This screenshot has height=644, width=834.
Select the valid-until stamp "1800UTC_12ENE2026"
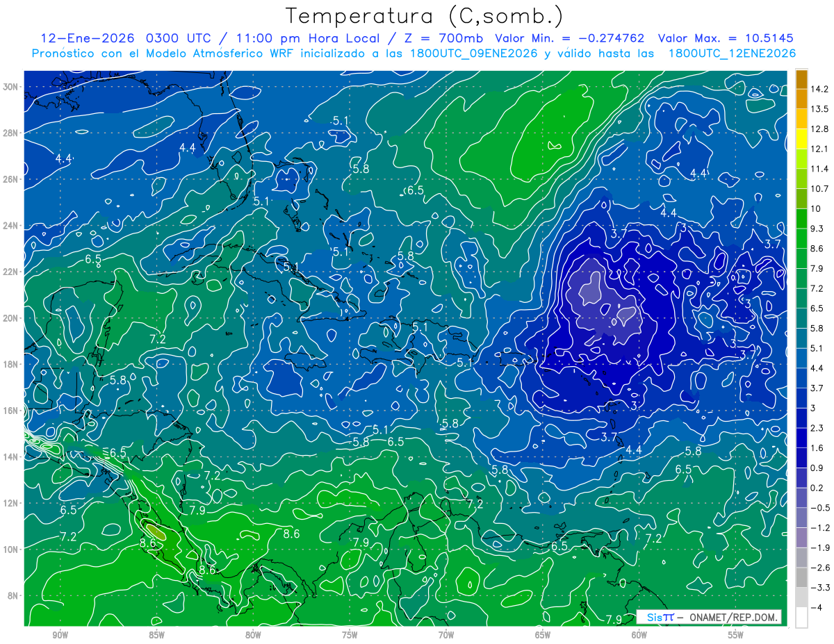tap(731, 53)
